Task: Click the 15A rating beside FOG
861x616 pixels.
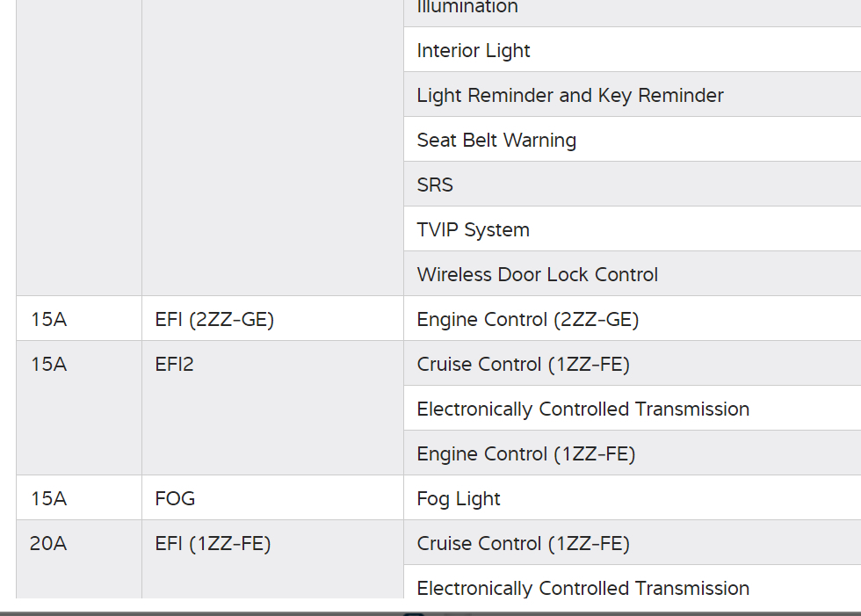Action: click(x=48, y=499)
